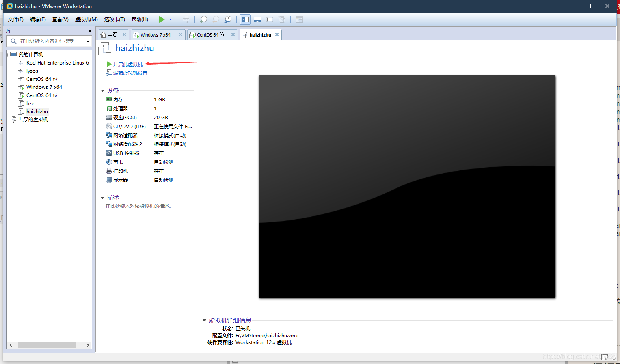This screenshot has width=620, height=364.
Task: Click the second CentOS 64 位 library entry icon
Action: pyautogui.click(x=21, y=95)
